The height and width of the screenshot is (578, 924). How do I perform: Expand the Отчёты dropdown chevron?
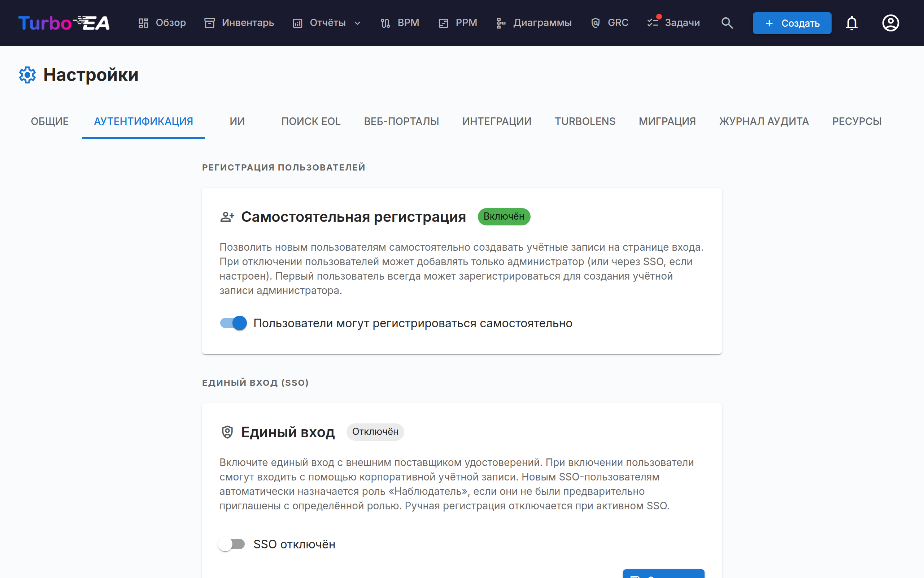tap(357, 23)
